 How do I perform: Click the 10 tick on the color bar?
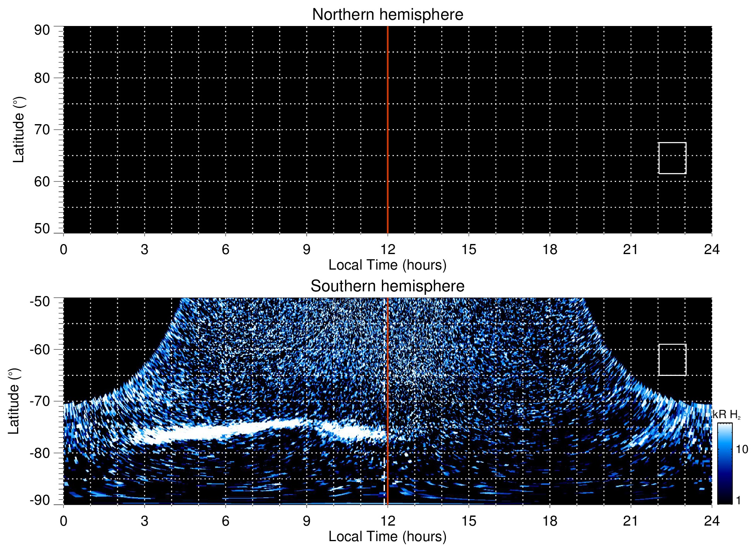(742, 450)
